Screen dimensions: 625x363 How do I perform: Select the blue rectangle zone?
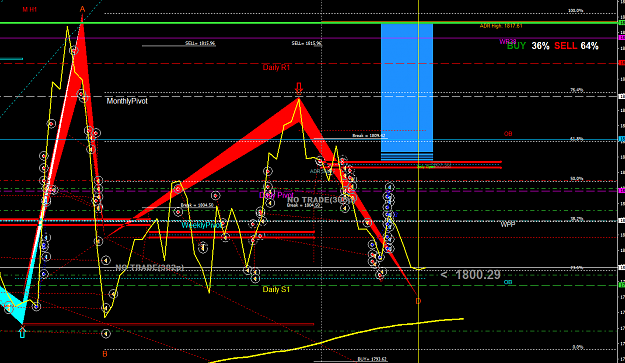(x=407, y=92)
